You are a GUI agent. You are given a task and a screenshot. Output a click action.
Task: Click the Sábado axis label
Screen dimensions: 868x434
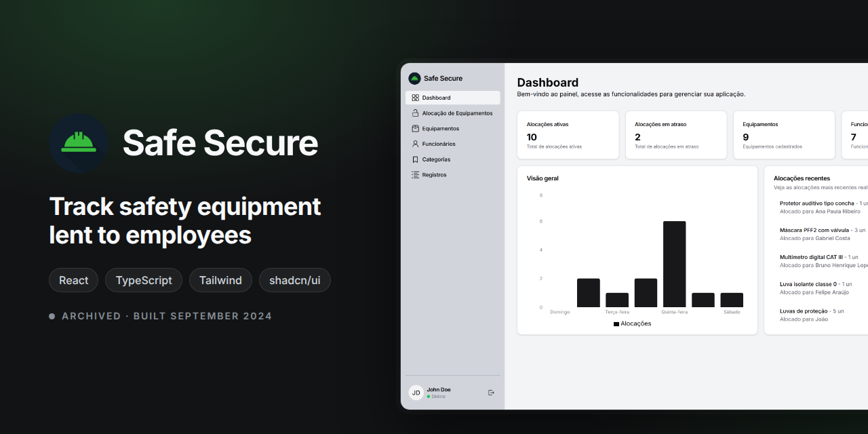[732, 312]
